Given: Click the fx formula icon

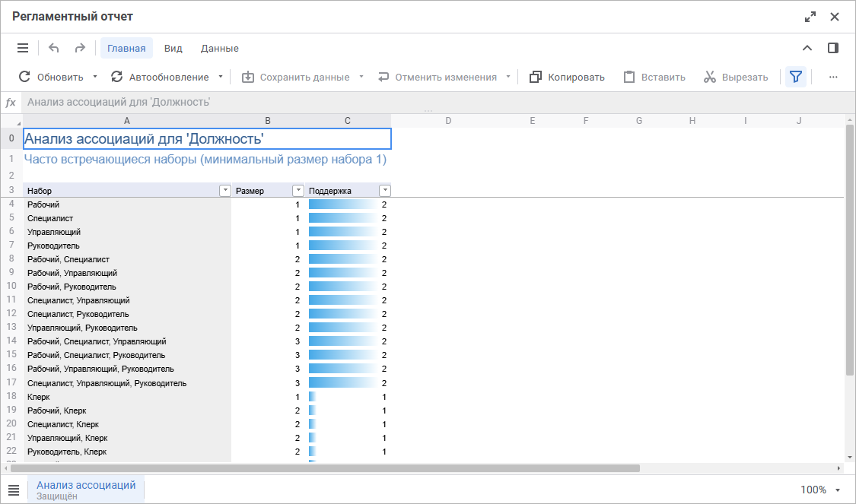Looking at the screenshot, I should tap(11, 102).
